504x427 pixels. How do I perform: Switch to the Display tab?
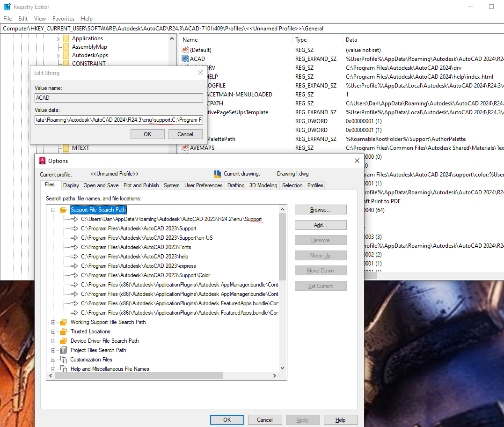coord(71,185)
